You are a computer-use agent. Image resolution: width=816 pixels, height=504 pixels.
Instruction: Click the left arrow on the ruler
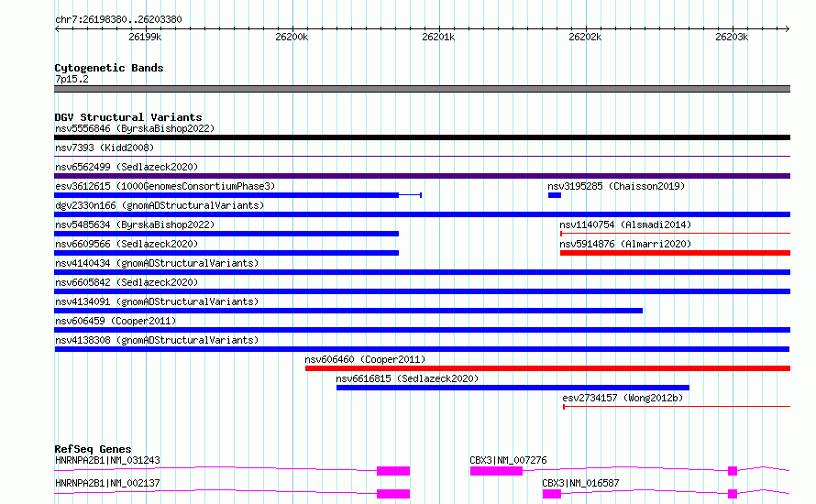(57, 28)
